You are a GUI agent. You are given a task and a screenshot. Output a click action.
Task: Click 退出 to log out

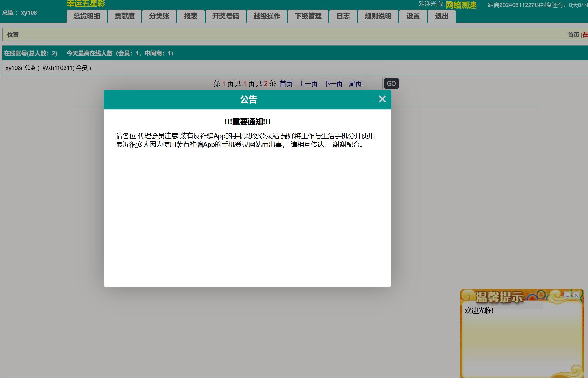pyautogui.click(x=441, y=16)
